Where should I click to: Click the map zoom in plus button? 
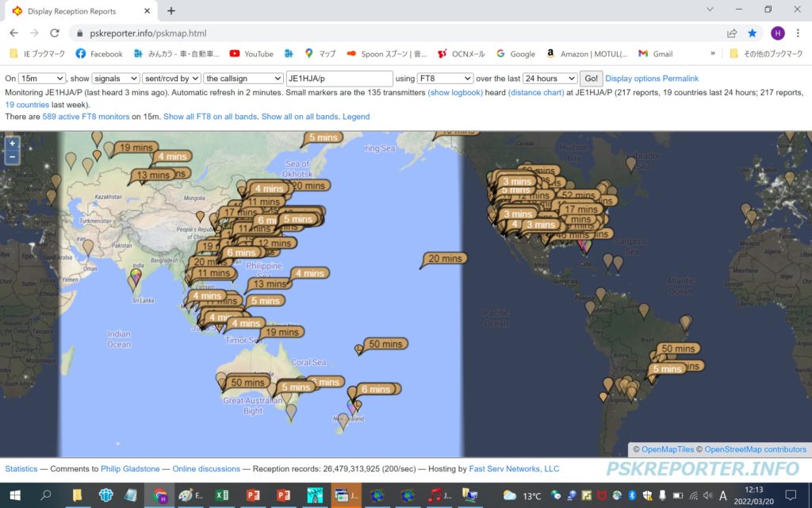(x=12, y=144)
